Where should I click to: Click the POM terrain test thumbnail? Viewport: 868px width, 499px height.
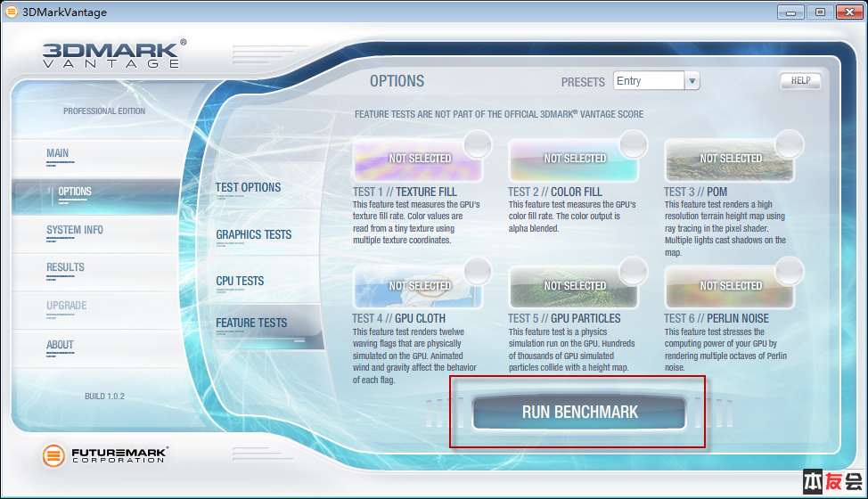(729, 160)
